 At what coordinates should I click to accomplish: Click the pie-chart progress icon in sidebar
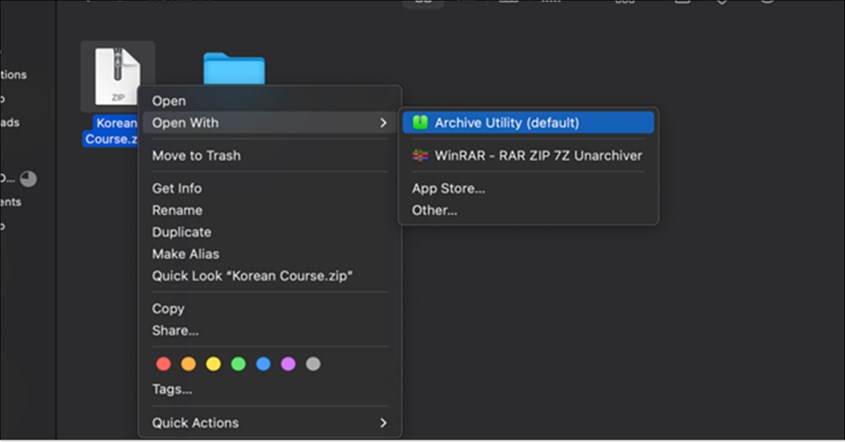(x=29, y=179)
